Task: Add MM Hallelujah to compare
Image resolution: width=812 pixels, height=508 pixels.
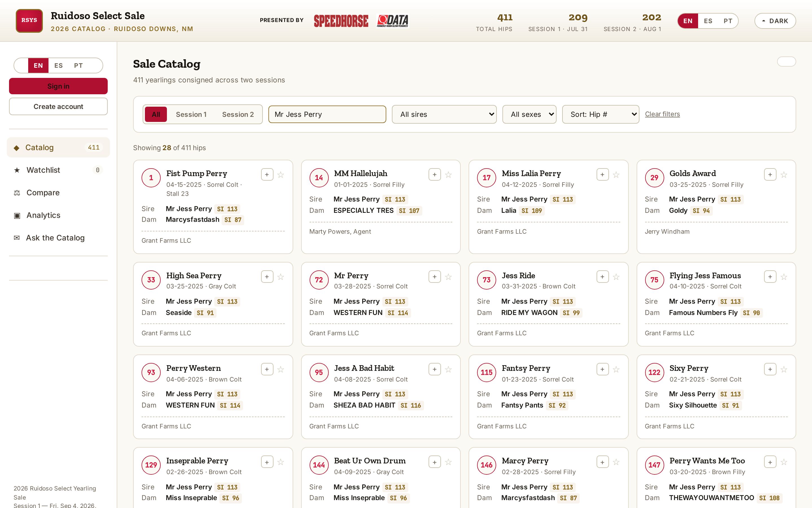Action: (x=434, y=175)
